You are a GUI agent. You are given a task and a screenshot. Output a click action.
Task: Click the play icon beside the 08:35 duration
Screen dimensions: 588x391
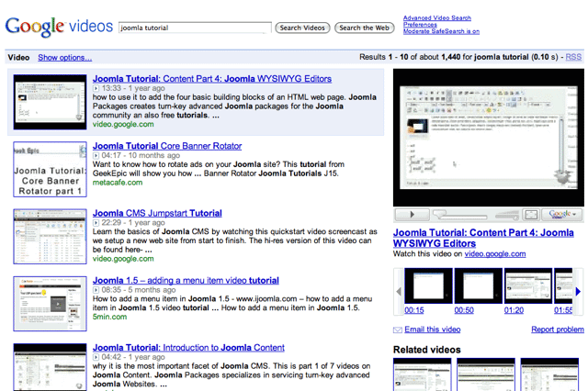pyautogui.click(x=96, y=290)
